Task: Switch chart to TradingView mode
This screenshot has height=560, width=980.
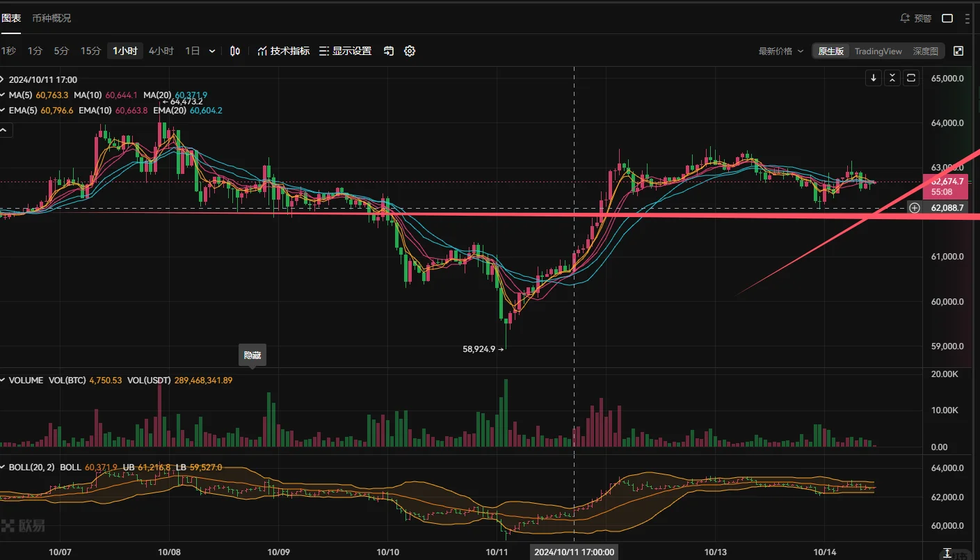Action: 878,51
